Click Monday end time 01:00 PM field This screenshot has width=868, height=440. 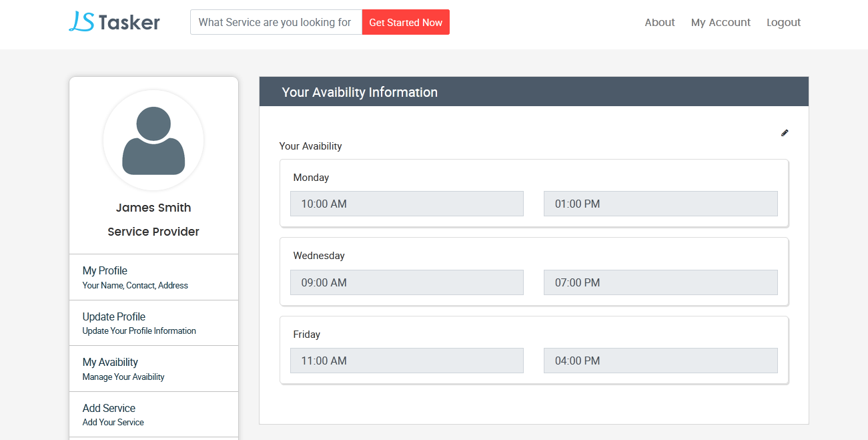pyautogui.click(x=661, y=204)
